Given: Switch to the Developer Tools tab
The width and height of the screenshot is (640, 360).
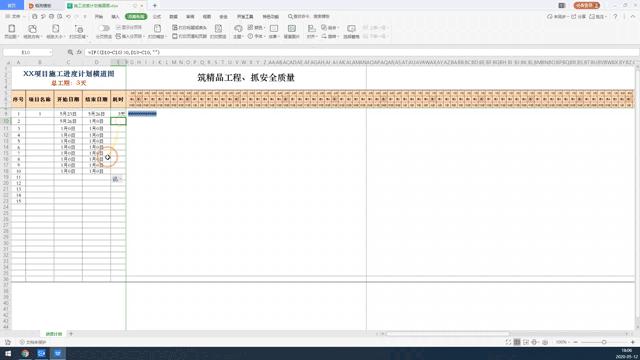Looking at the screenshot, I should pyautogui.click(x=245, y=17).
